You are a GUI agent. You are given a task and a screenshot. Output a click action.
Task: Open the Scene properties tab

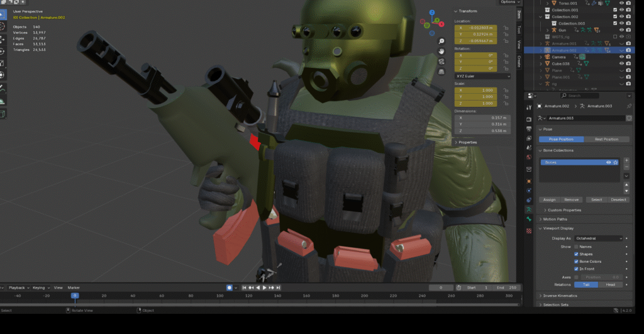point(529,147)
